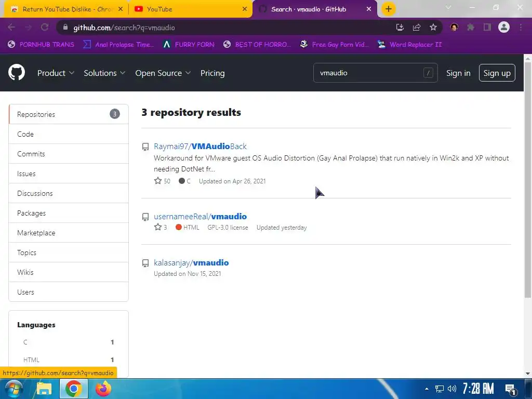Select the Users search category
Screen dimensions: 532x399
tap(69, 291)
